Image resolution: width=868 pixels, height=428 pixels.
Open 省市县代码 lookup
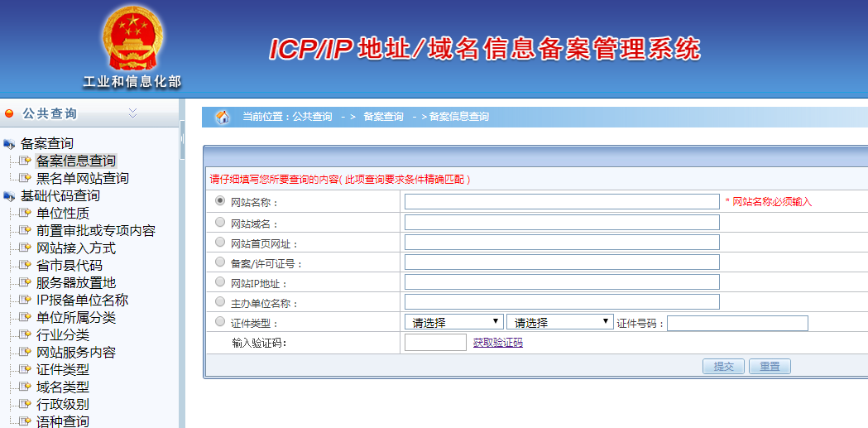tap(70, 265)
